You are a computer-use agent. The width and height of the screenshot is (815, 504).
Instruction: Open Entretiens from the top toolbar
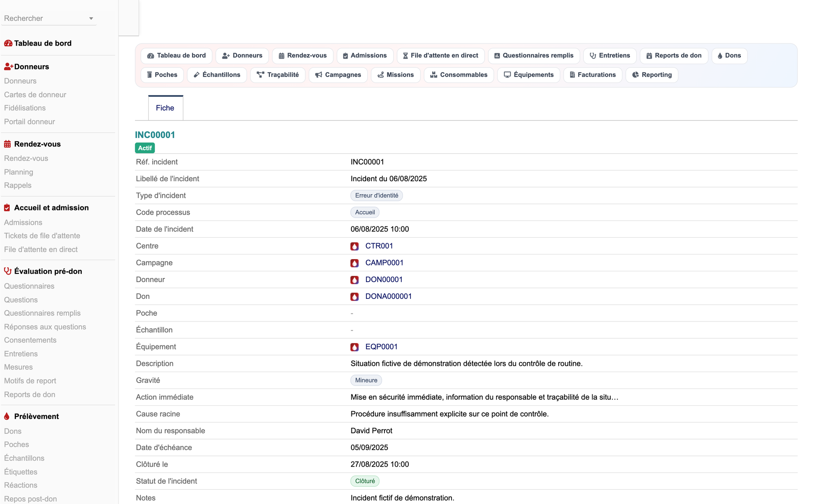pos(610,56)
